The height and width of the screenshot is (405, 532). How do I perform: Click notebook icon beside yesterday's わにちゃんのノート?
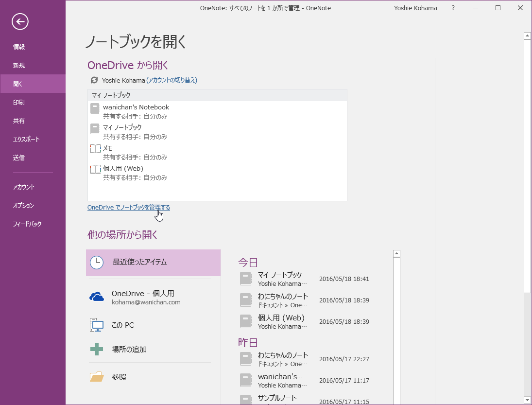coord(246,359)
